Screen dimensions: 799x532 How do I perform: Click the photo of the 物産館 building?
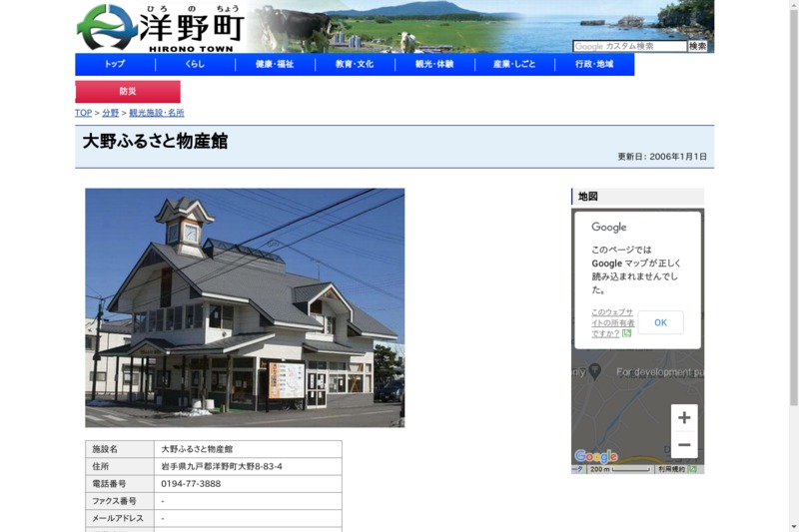[x=245, y=307]
